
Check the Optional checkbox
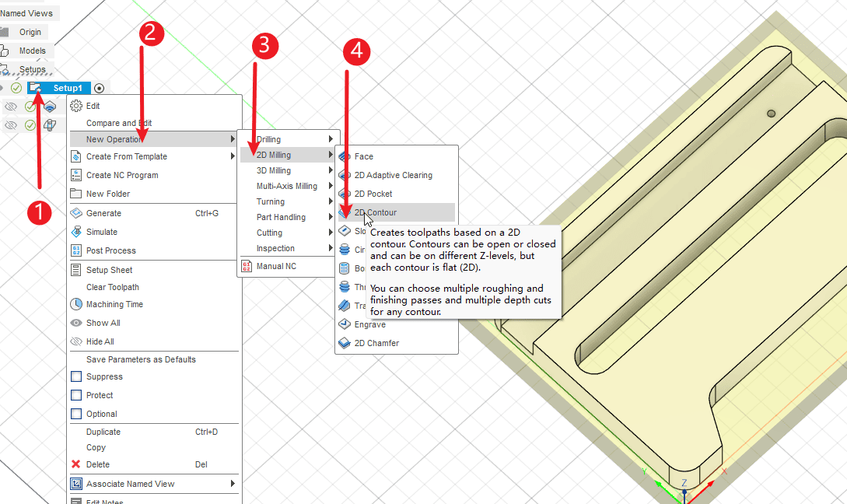coord(76,414)
